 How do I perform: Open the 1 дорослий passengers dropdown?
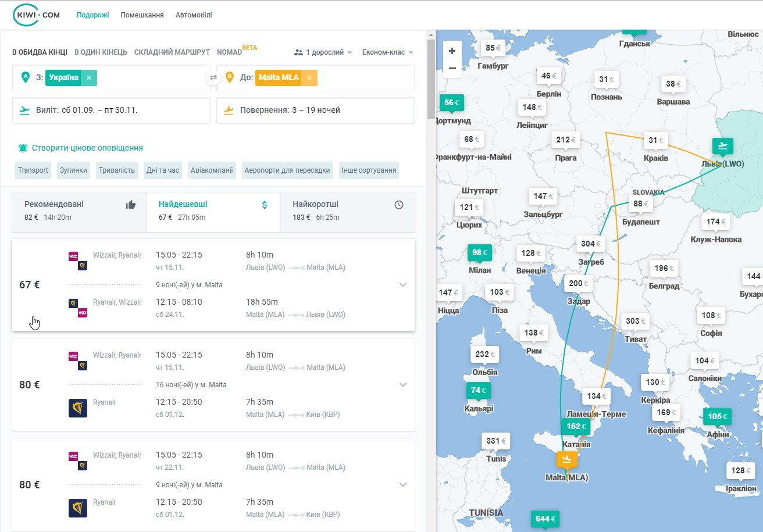point(323,52)
